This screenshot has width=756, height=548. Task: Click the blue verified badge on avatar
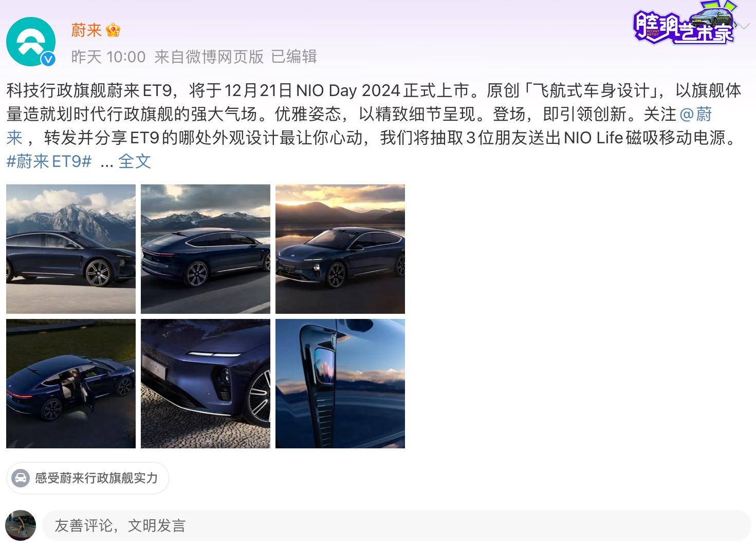pyautogui.click(x=48, y=59)
